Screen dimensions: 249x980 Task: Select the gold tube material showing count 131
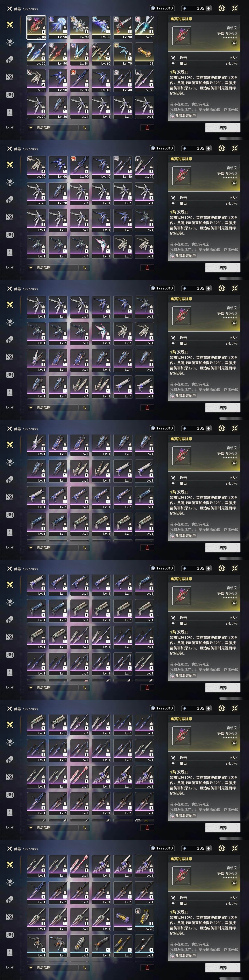coord(145,54)
